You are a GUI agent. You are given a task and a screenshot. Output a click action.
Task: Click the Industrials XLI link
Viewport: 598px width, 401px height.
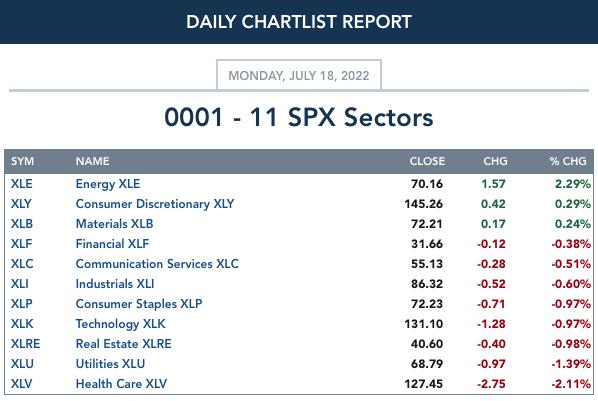click(115, 284)
